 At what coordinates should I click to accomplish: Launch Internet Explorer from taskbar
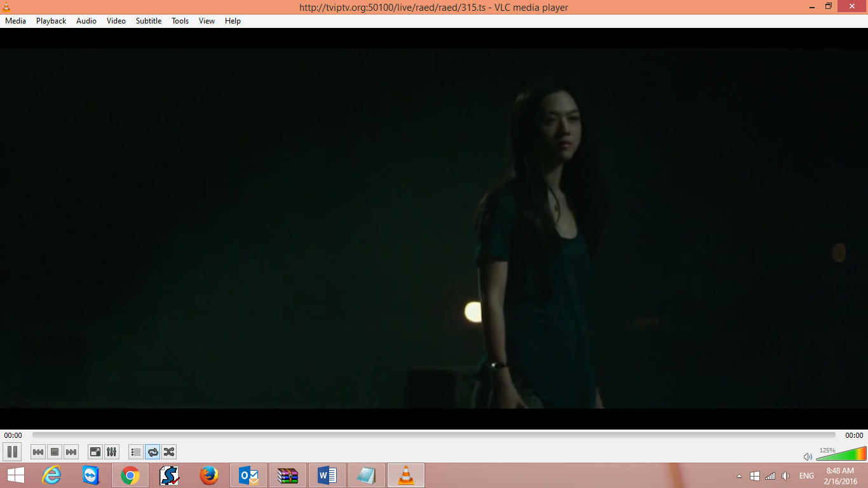pos(51,475)
